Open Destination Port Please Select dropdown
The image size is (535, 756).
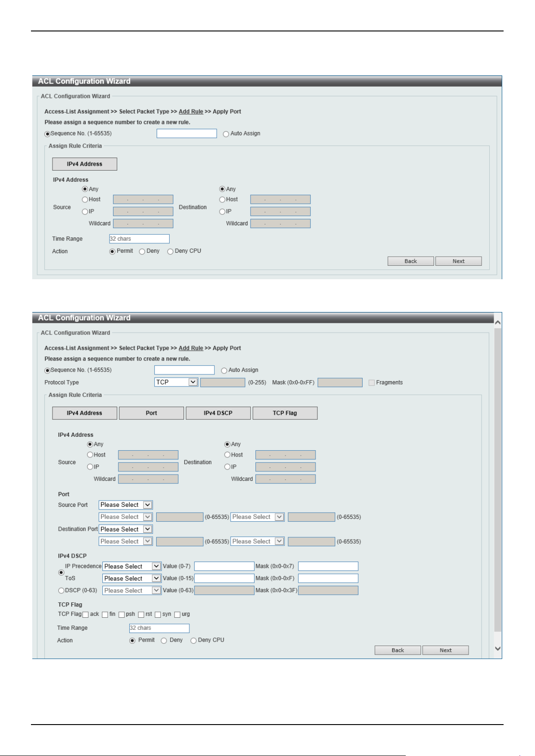[x=126, y=529]
